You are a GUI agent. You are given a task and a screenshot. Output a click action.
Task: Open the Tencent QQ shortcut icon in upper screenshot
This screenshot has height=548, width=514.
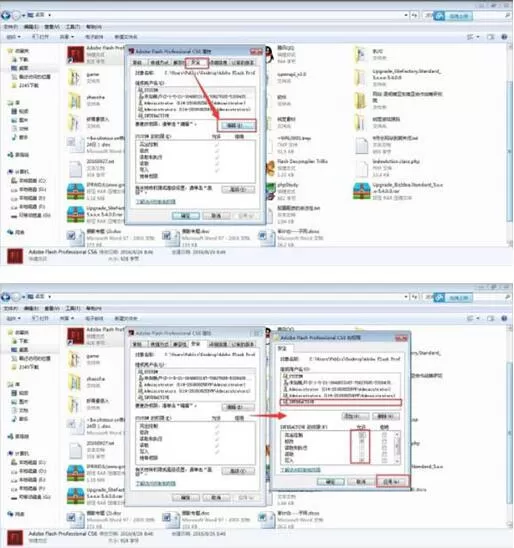[269, 55]
